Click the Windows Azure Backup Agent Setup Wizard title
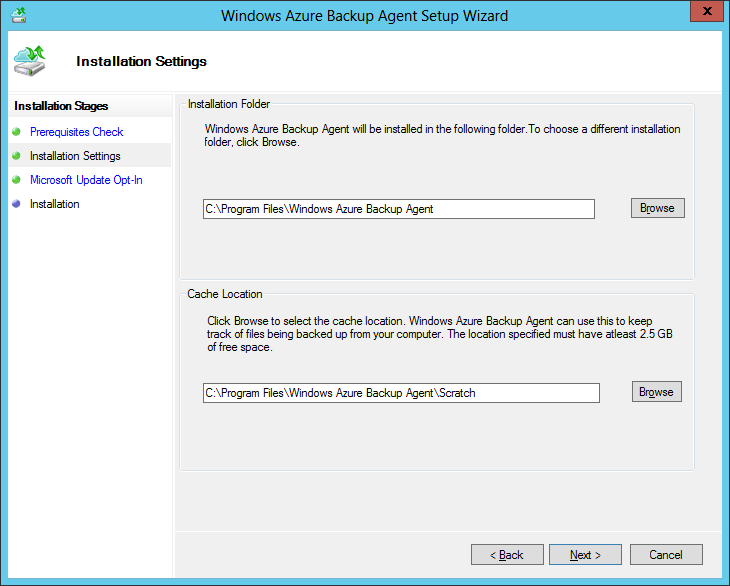 (365, 16)
